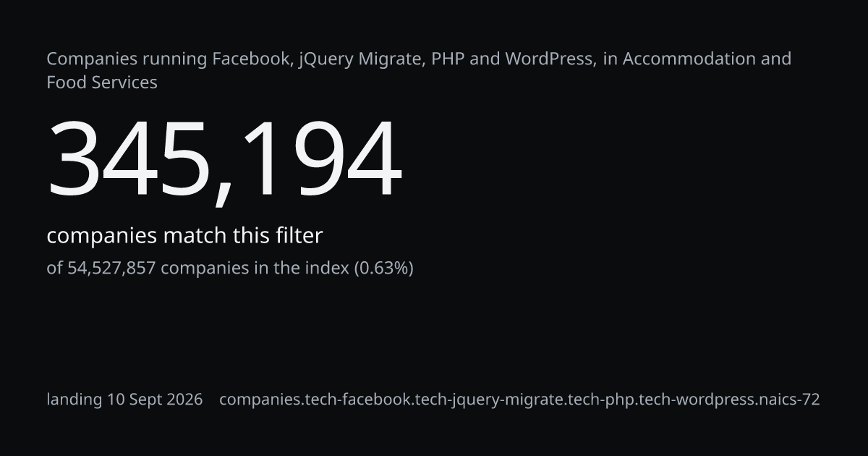Select the word PHP in the heading
The image size is (868, 456).
pos(448,59)
